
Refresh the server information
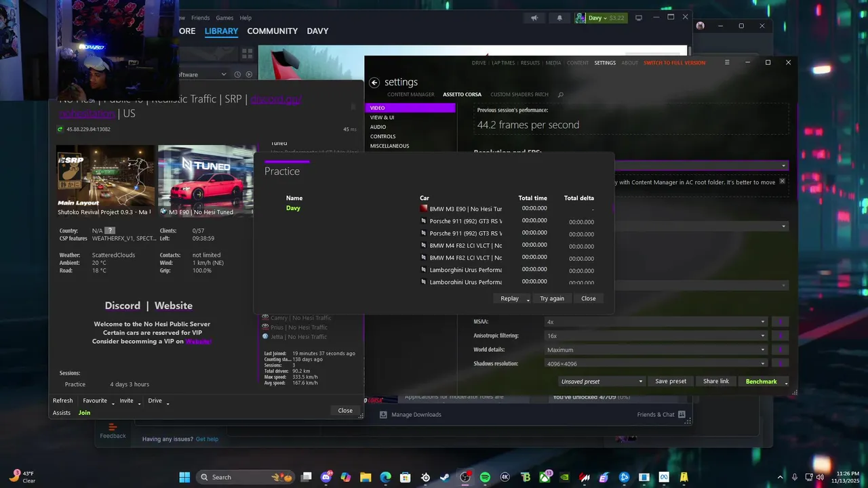(62, 401)
